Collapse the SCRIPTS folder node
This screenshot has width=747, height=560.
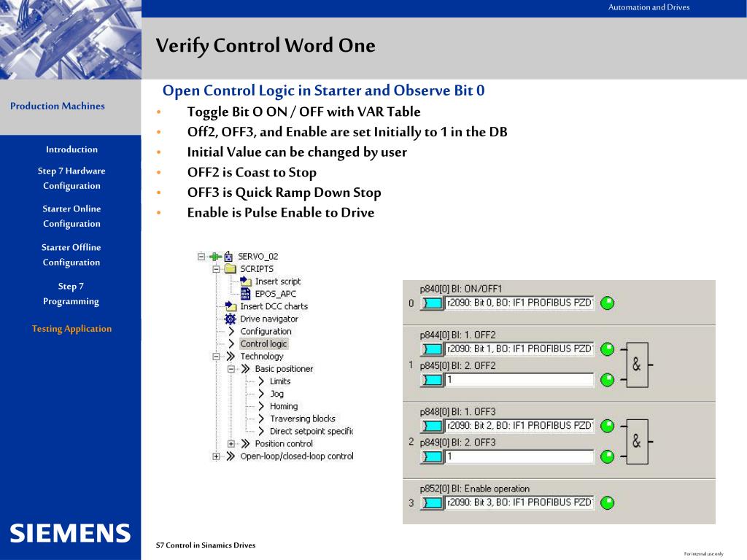pos(216,268)
